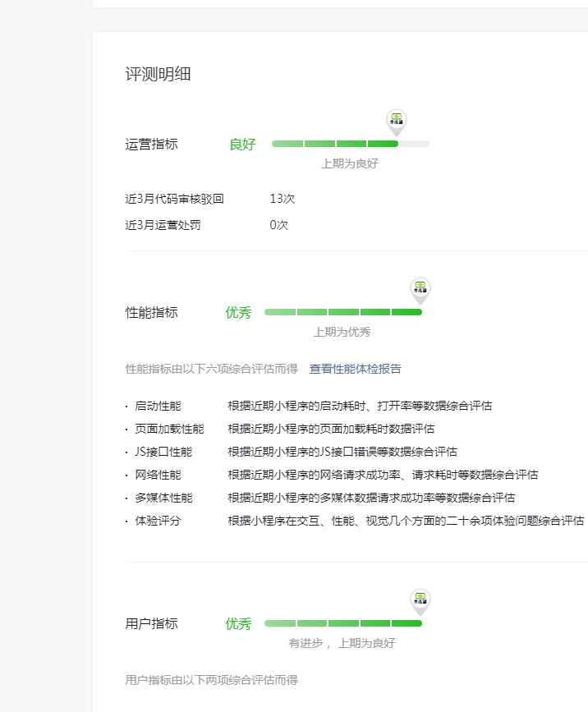
Task: Click description 根据近期小程序的启动耗时、打开率等数据综合评估
Action: coord(360,406)
